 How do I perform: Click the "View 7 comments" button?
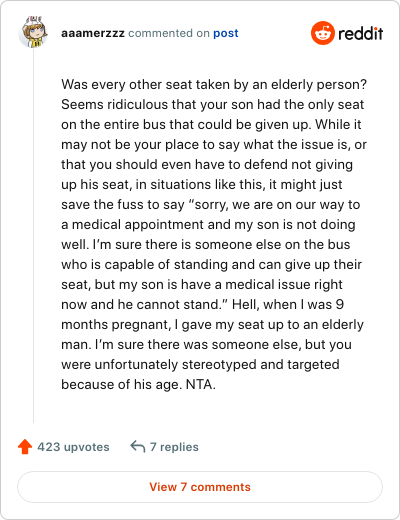[200, 487]
